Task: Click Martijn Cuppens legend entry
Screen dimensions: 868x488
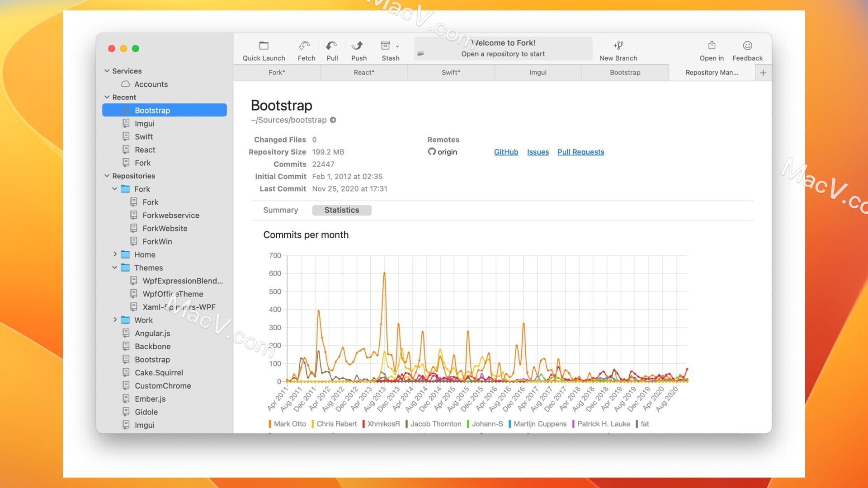Action: pyautogui.click(x=538, y=424)
